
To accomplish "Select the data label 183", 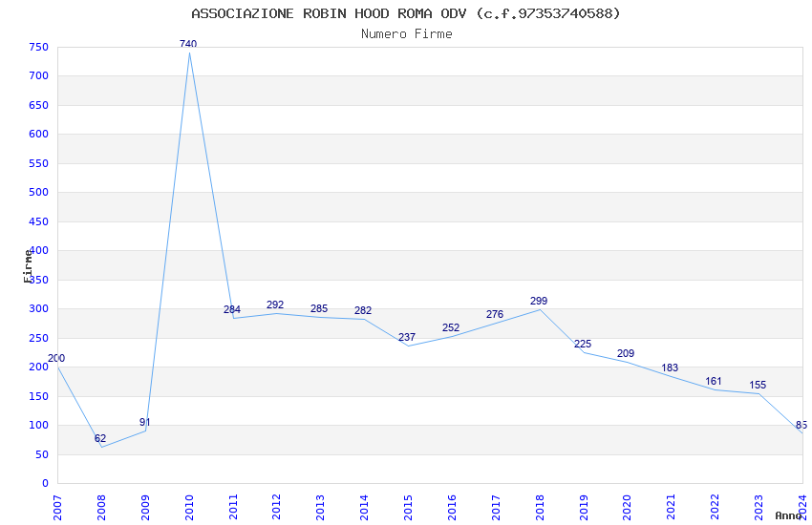I will tap(670, 367).
